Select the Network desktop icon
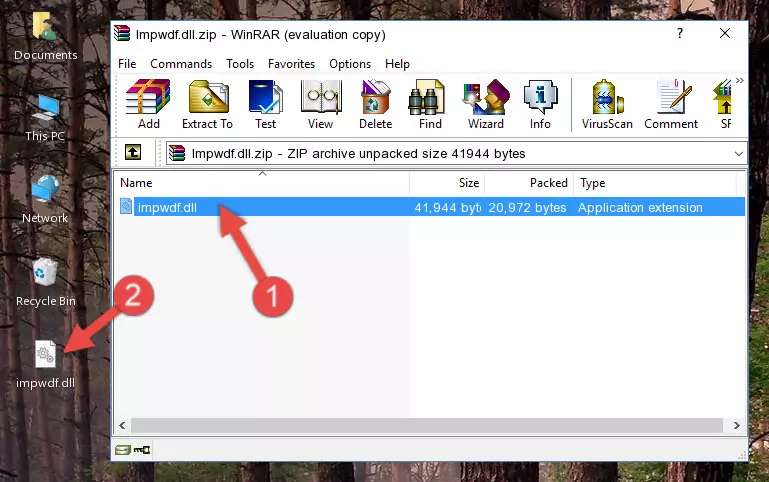This screenshot has height=482, width=769. pyautogui.click(x=45, y=200)
